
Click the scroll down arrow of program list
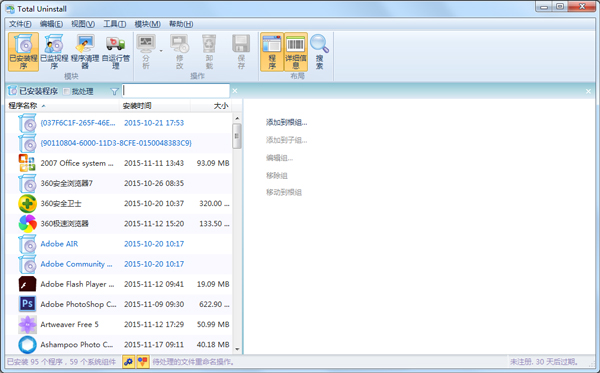tap(237, 349)
